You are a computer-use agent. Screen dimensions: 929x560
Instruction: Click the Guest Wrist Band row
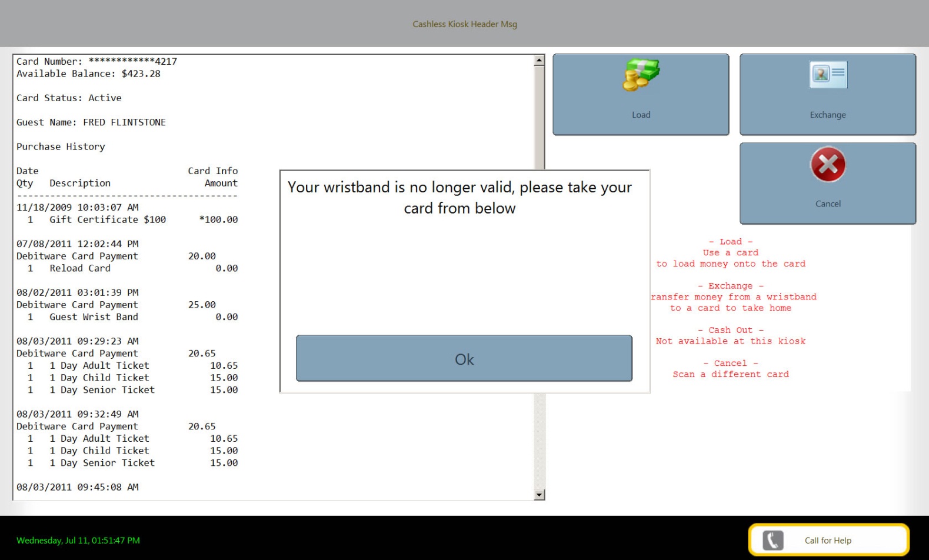tap(127, 317)
